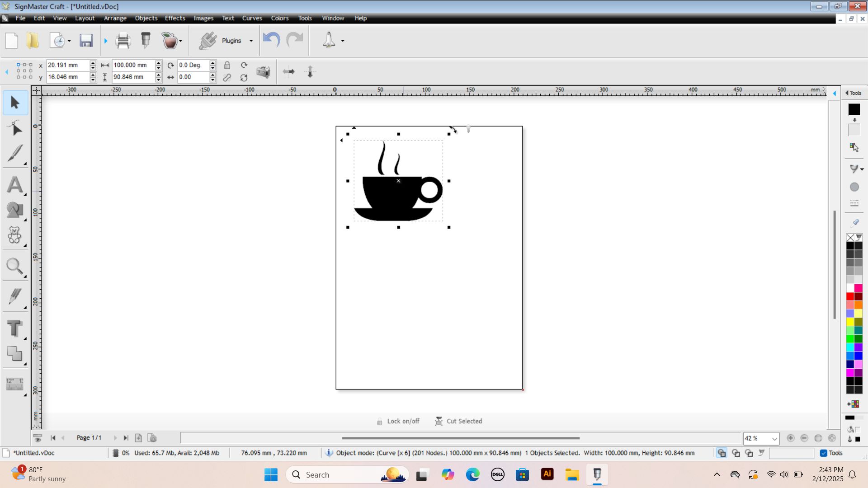Open the teddy bear clipart tool

pyautogui.click(x=15, y=235)
